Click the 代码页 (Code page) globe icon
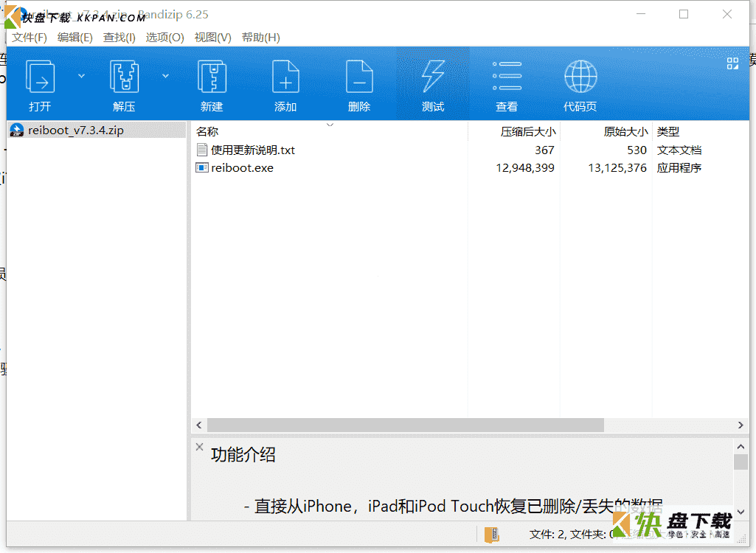This screenshot has width=756, height=553. 580,76
